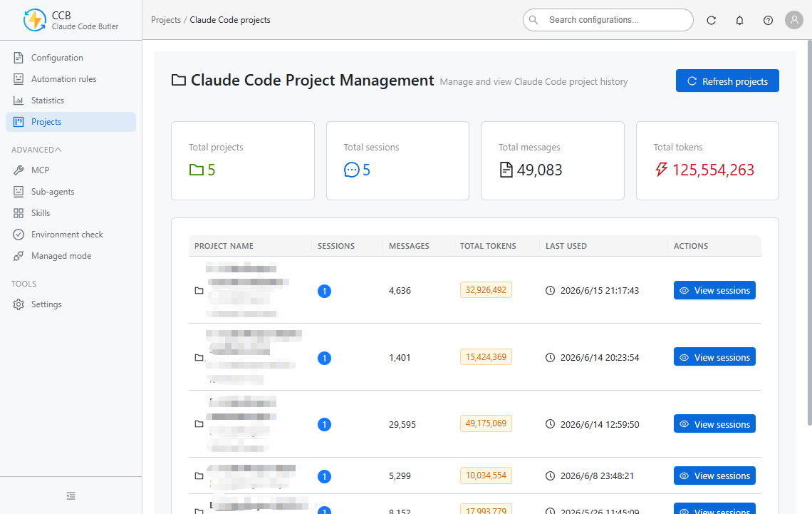This screenshot has height=514, width=812.
Task: Click the green folder icon in Total projects
Action: click(x=197, y=170)
